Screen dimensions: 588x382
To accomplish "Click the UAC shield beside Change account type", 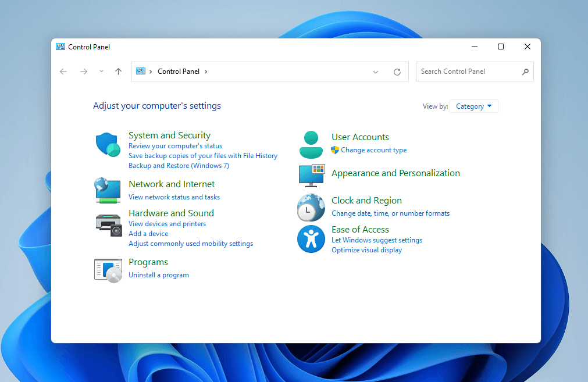I will (x=335, y=150).
